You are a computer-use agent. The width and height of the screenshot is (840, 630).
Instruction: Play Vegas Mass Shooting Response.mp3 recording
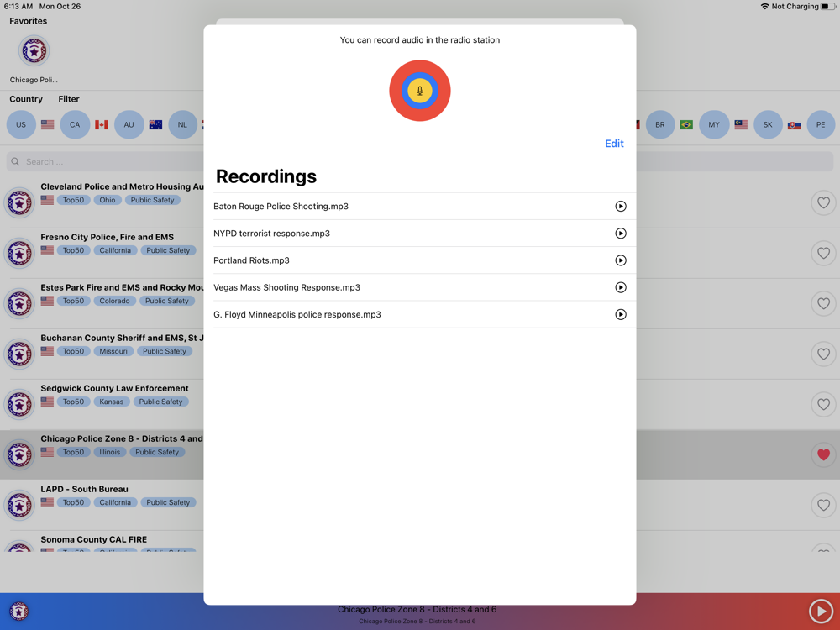tap(621, 287)
